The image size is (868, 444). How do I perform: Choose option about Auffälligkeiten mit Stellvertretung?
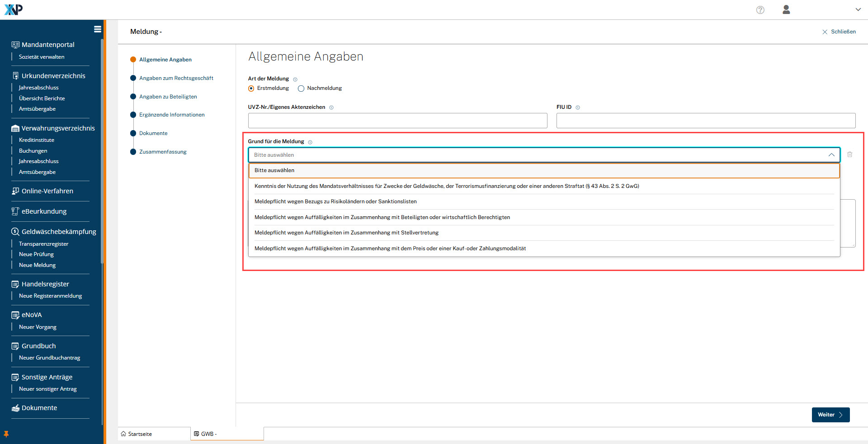click(346, 233)
